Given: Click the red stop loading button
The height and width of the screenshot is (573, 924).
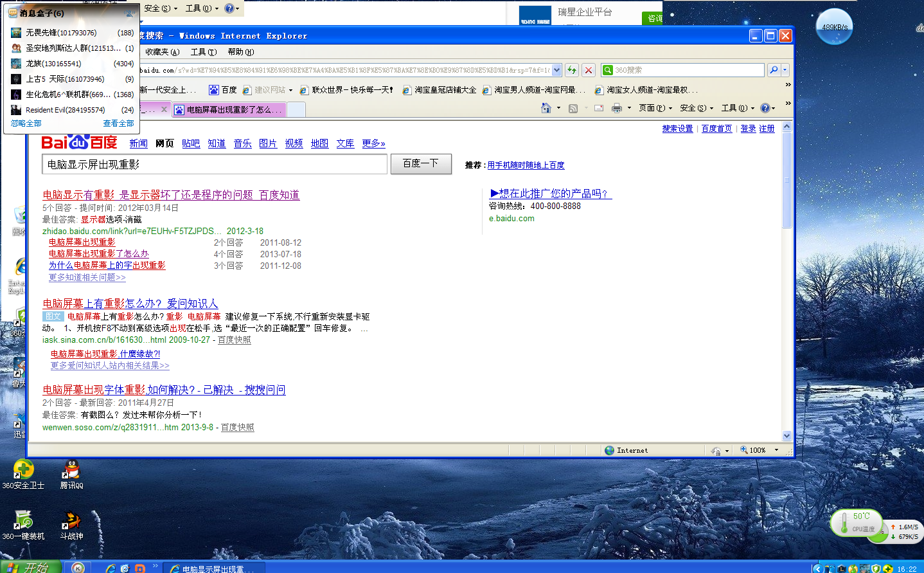Looking at the screenshot, I should pos(588,70).
